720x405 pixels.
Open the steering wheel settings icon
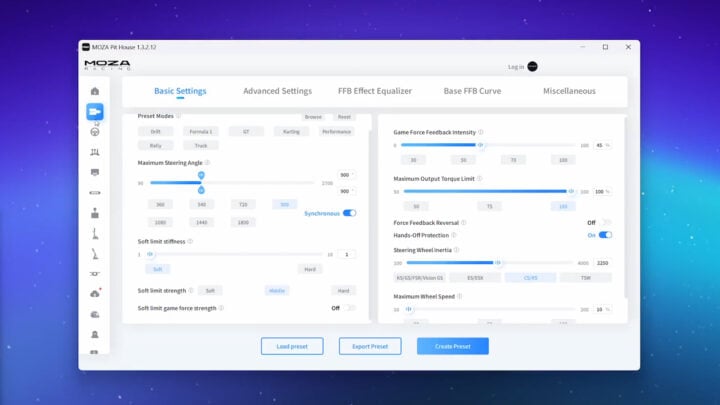coord(94,131)
